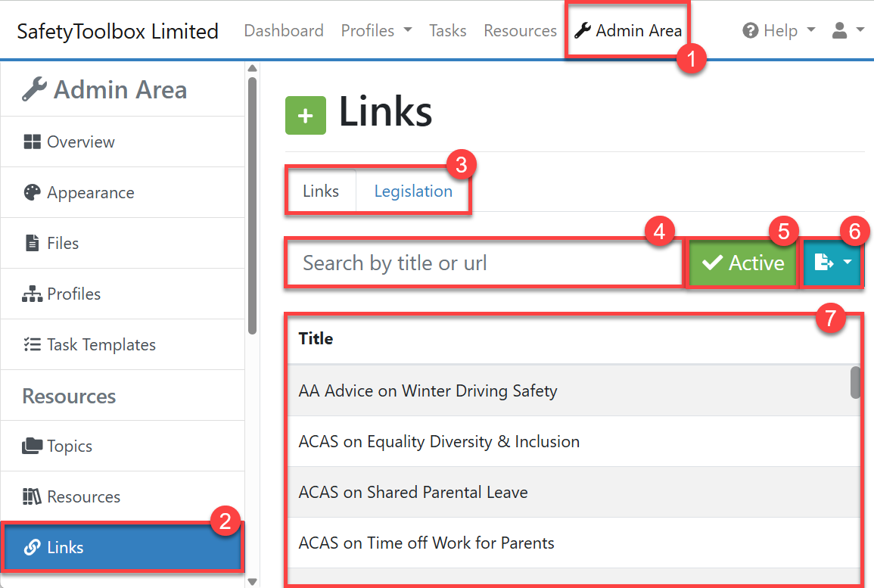This screenshot has width=874, height=588.
Task: Open Dashboard from the top navigation
Action: [x=284, y=31]
